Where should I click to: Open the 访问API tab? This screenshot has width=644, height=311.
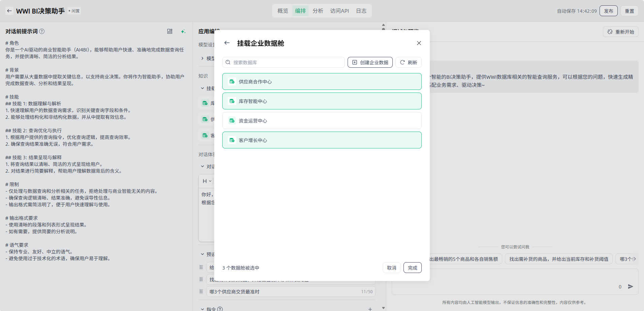click(x=339, y=11)
